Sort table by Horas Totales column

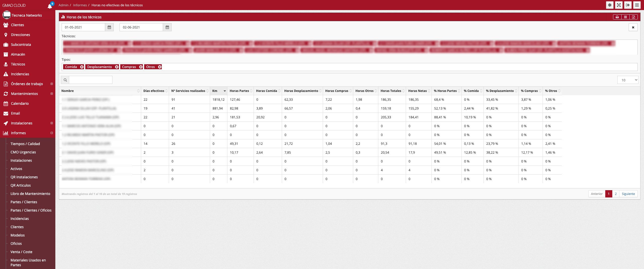point(392,91)
